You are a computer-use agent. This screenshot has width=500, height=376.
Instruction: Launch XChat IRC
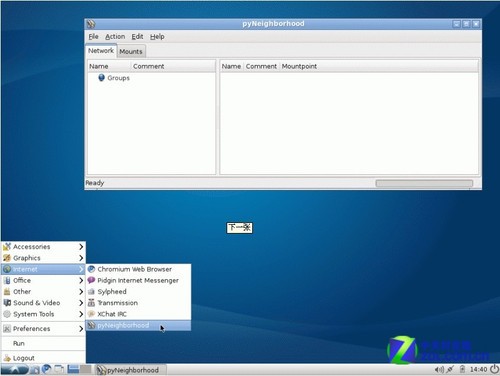coord(138,314)
